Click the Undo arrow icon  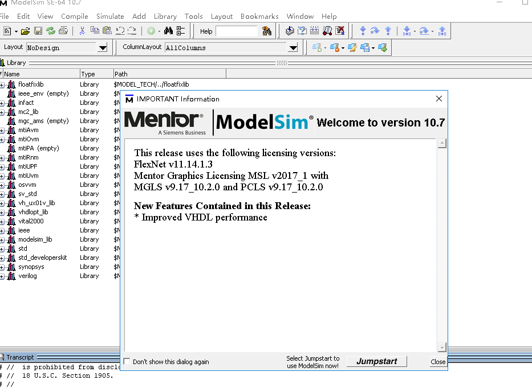120,31
